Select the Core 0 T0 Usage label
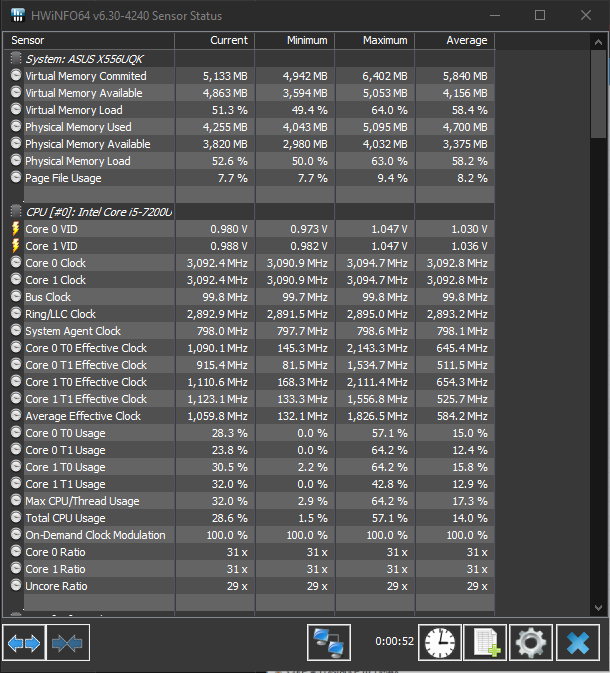Screen dimensions: 610x673 (x=65, y=433)
